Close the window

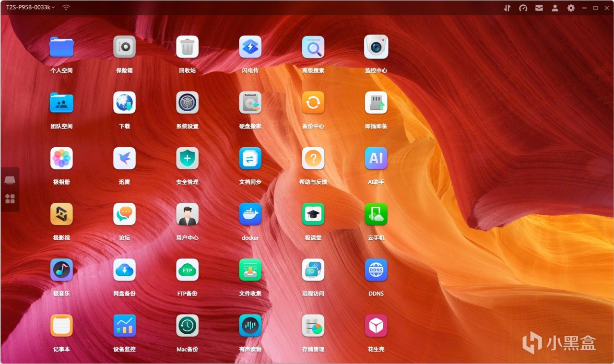606,8
